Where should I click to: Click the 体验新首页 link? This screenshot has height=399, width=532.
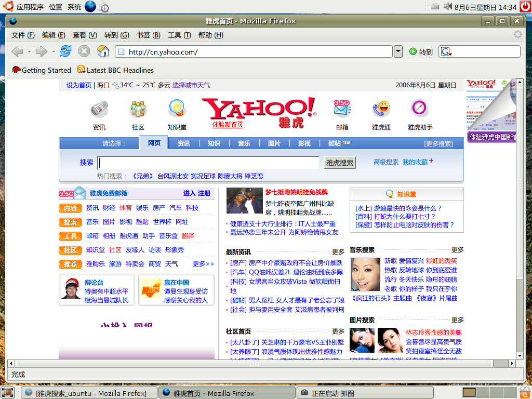coord(228,125)
